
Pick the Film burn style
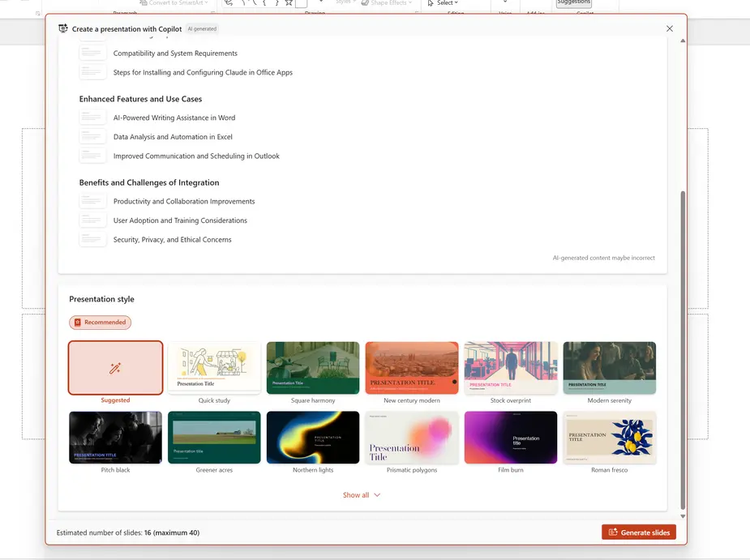[x=510, y=438]
